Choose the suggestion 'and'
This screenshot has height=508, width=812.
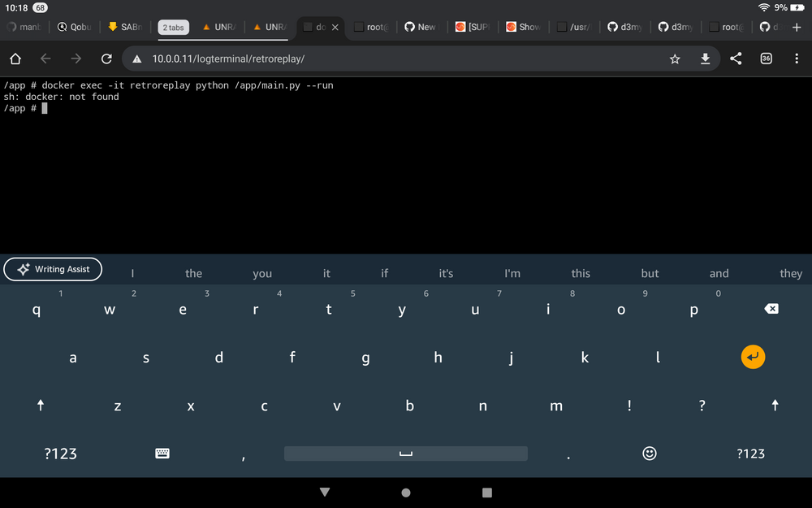(x=719, y=273)
